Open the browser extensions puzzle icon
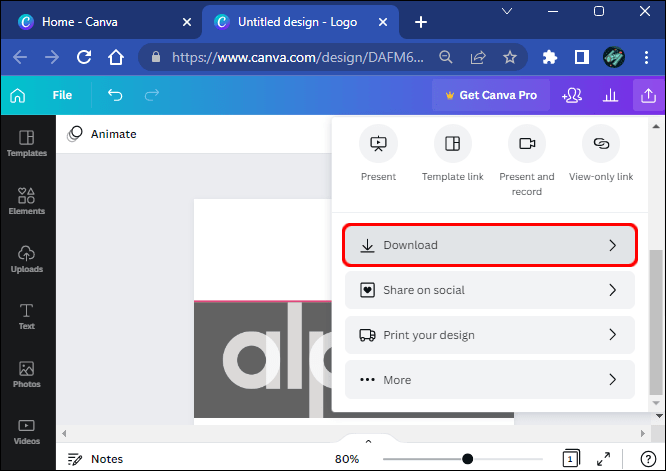Viewport: 666px width, 471px height. (x=550, y=57)
